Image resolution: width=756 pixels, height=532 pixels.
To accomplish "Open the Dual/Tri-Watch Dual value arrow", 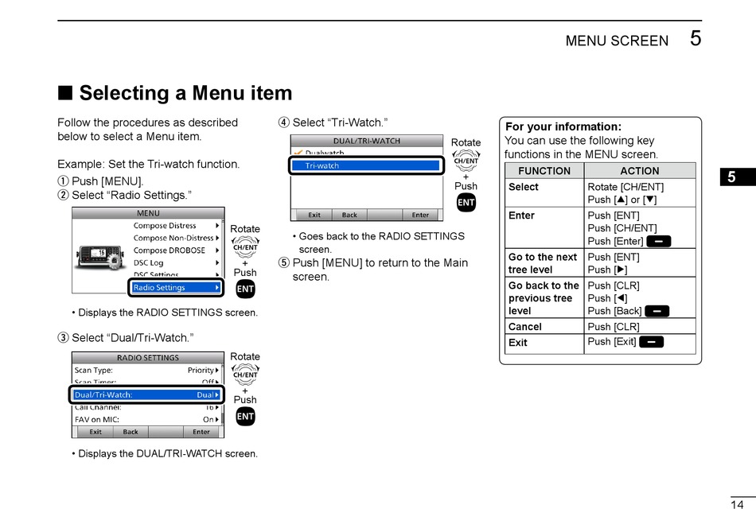I will (217, 394).
